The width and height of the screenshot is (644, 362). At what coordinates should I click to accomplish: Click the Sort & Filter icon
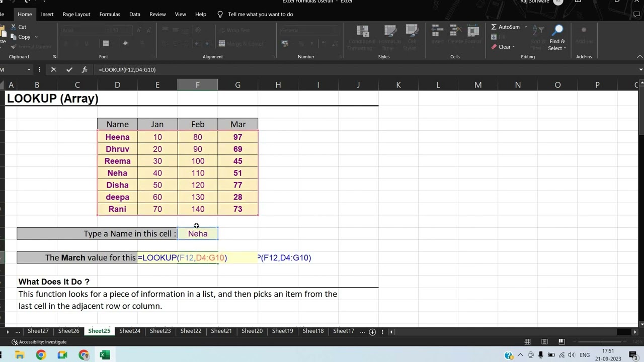[x=537, y=38]
